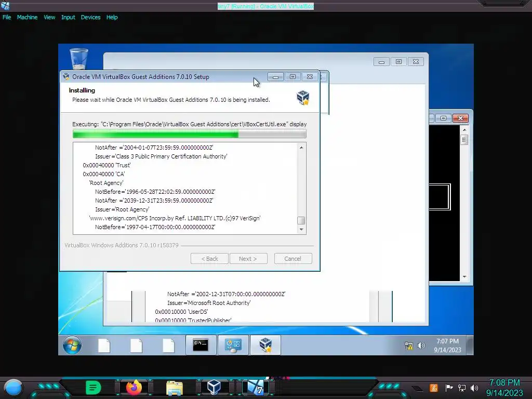Click the host Action Center flag icon
Image resolution: width=532 pixels, height=399 pixels.
coord(449,388)
